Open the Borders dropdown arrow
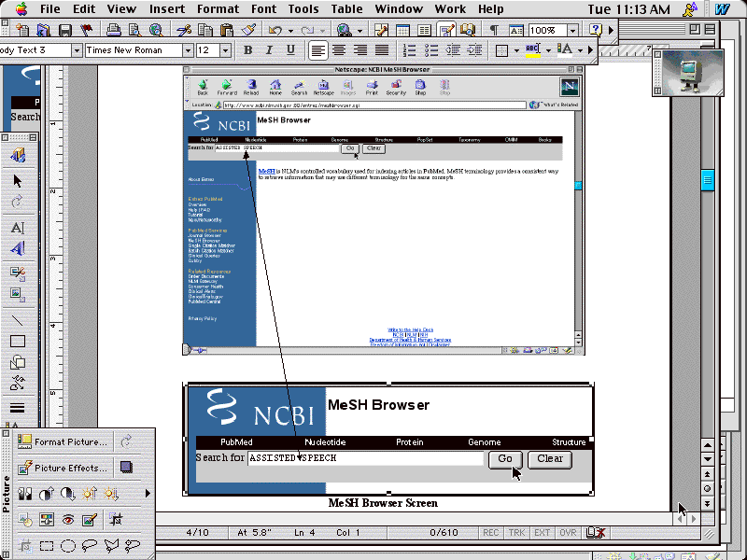747x560 pixels. click(516, 50)
